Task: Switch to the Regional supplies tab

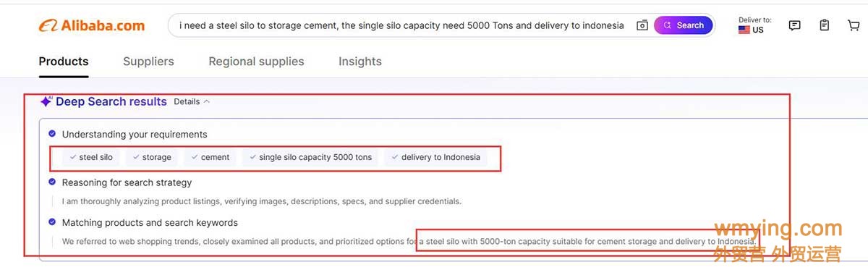Action: tap(256, 62)
